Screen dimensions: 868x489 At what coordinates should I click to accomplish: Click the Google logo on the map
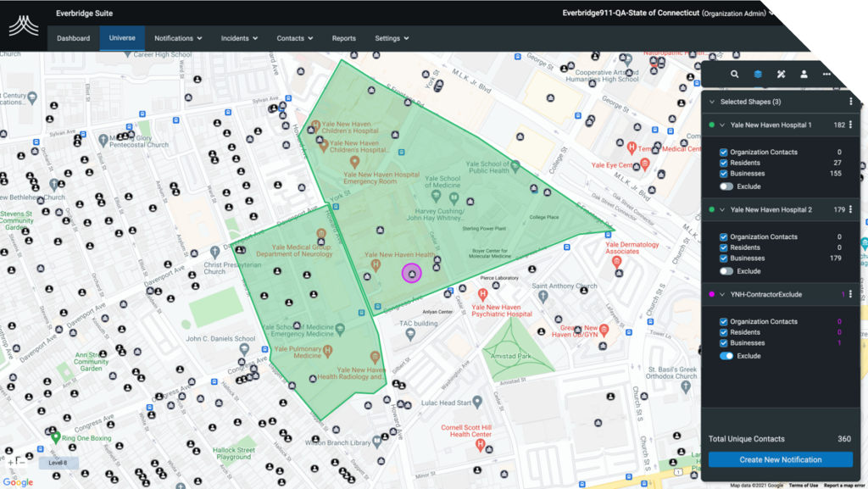point(18,482)
